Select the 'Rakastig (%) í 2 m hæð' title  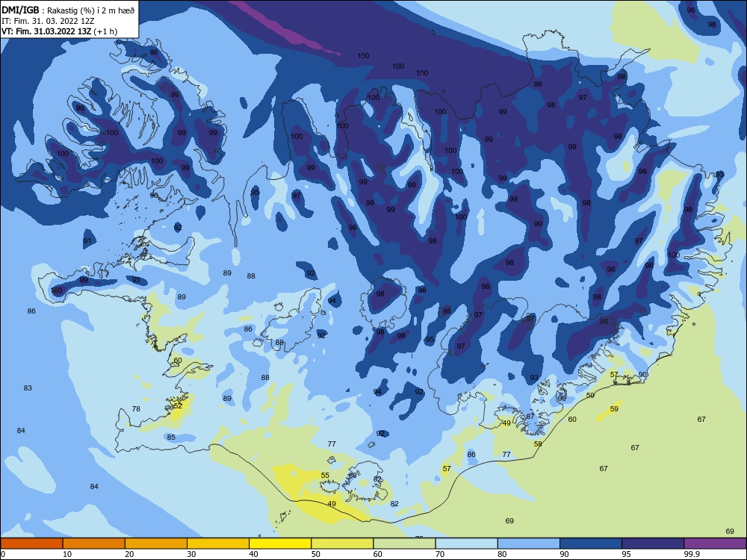[90, 10]
